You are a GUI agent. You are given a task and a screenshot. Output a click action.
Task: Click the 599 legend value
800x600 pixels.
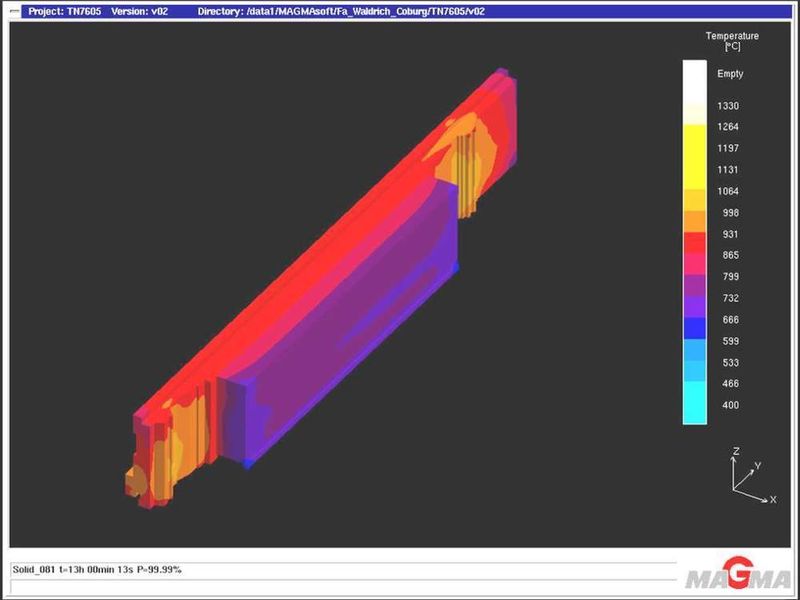point(731,341)
